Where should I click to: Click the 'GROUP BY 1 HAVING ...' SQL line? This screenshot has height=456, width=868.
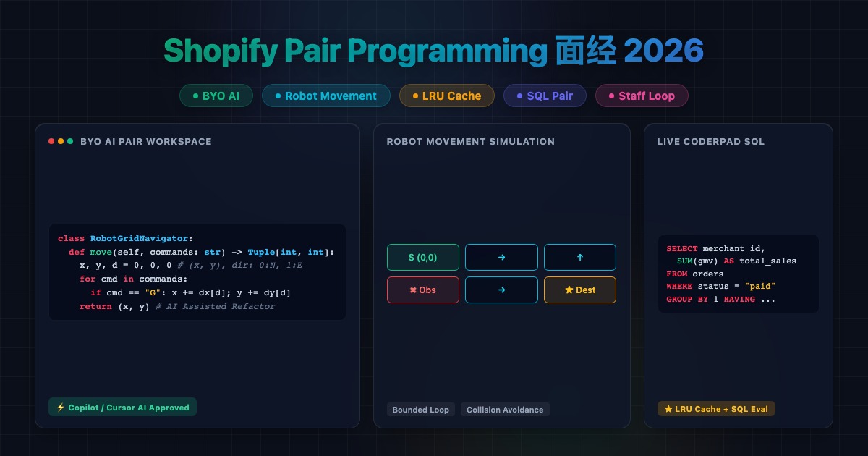721,299
